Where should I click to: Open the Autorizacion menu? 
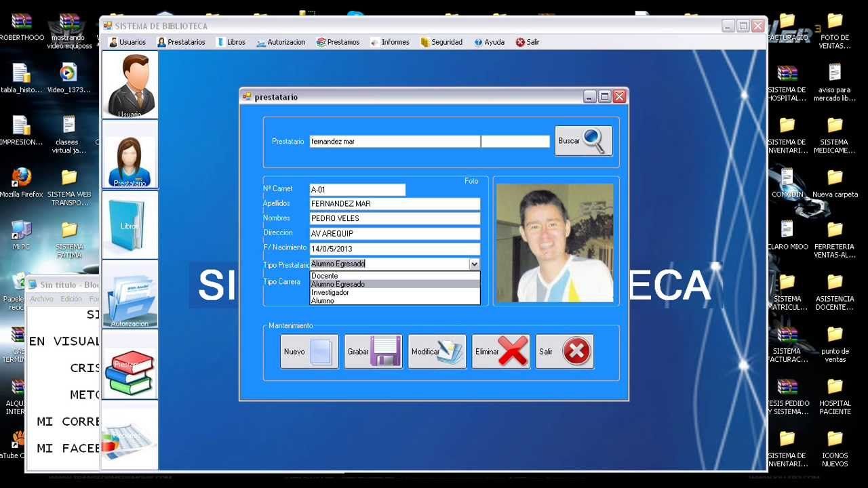pyautogui.click(x=281, y=42)
